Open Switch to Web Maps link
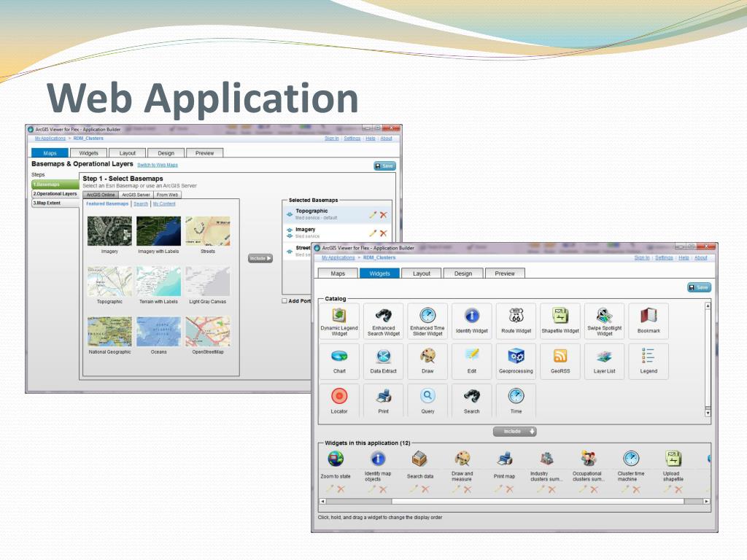The image size is (747, 560). point(158,165)
